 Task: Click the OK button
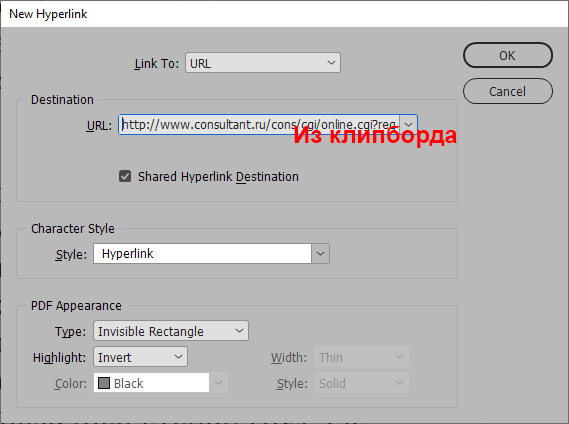click(x=508, y=56)
